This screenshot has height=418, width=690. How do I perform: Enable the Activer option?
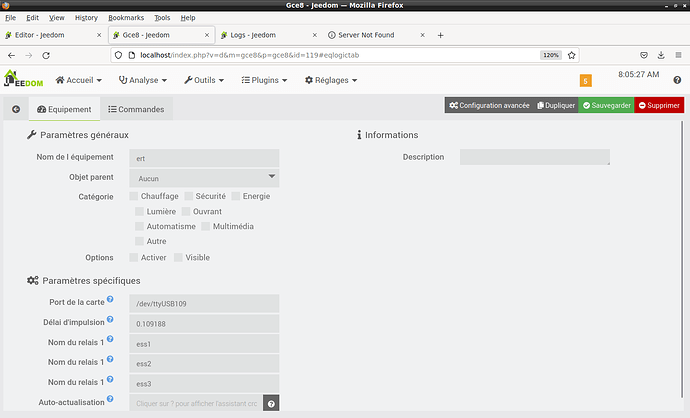click(x=134, y=257)
